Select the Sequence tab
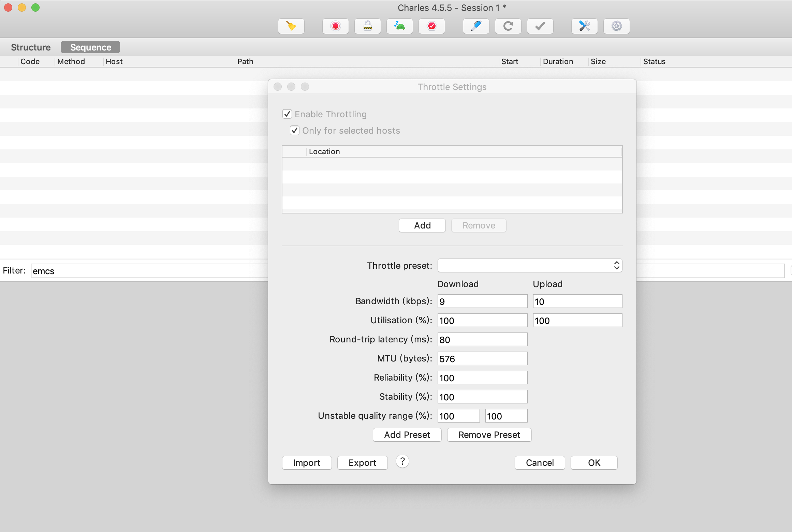 (90, 47)
